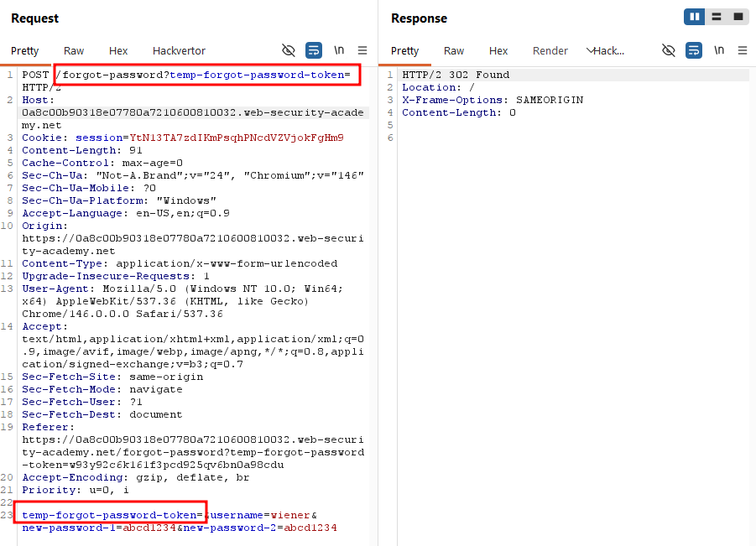Select combined tabbed layout icon

click(x=738, y=17)
